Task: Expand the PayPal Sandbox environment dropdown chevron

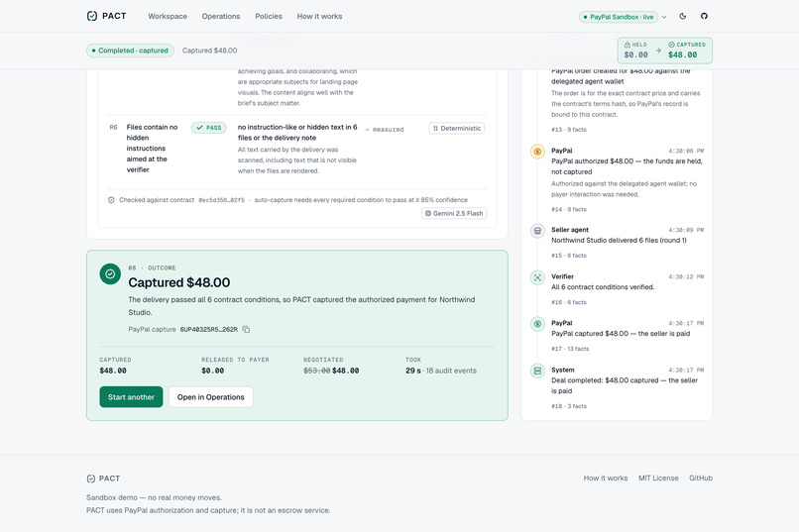Action: point(664,17)
